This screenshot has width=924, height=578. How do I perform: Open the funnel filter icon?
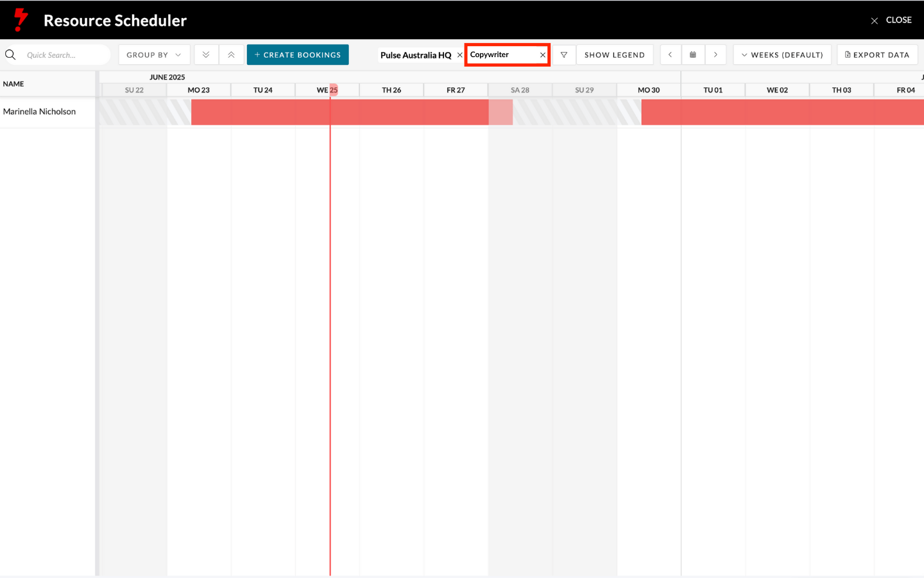coord(564,55)
